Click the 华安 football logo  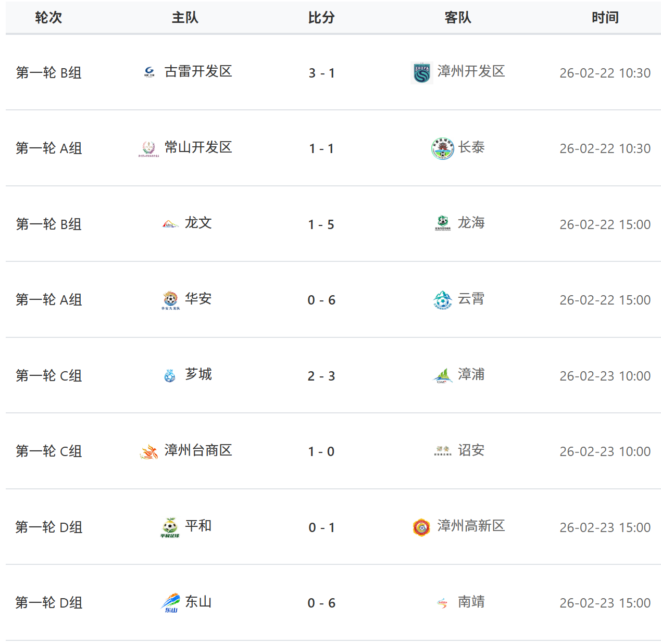[x=170, y=299]
